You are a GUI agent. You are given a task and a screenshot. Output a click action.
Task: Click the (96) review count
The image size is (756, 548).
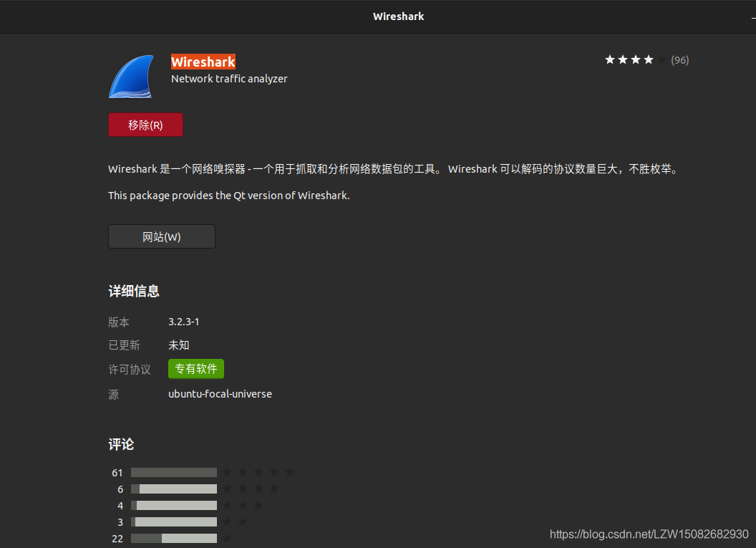679,60
